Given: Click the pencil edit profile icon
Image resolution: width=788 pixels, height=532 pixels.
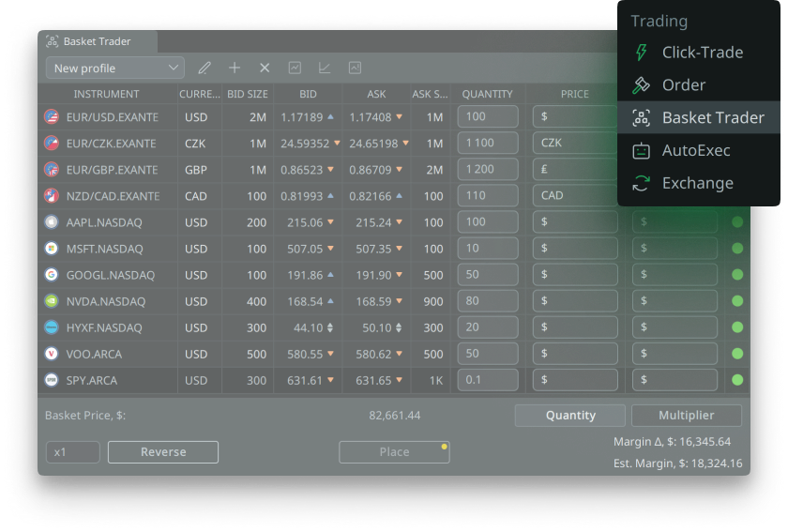Looking at the screenshot, I should pos(205,68).
